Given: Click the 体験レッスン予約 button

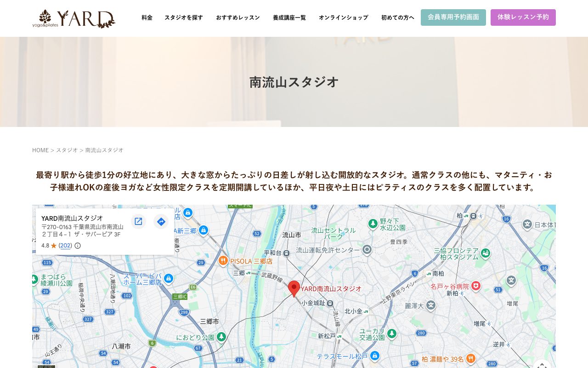Looking at the screenshot, I should click(523, 17).
